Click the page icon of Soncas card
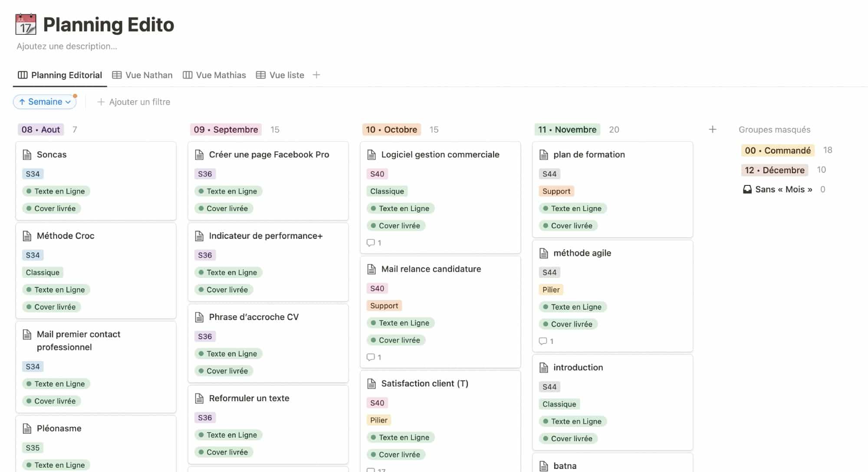The height and width of the screenshot is (472, 868). point(27,155)
